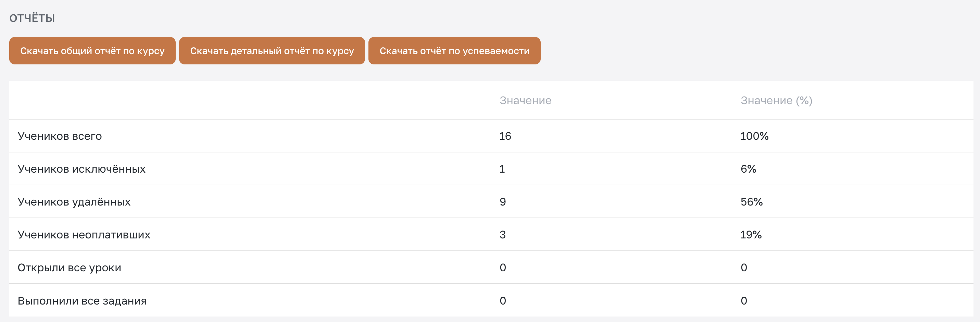Click the value 1 for excluded students
This screenshot has height=322, width=980.
502,169
